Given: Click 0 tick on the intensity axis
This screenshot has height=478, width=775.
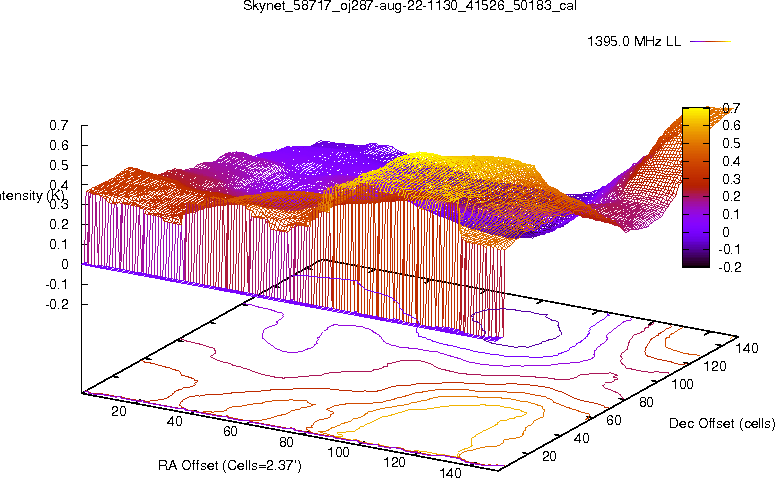Looking at the screenshot, I should (65, 264).
